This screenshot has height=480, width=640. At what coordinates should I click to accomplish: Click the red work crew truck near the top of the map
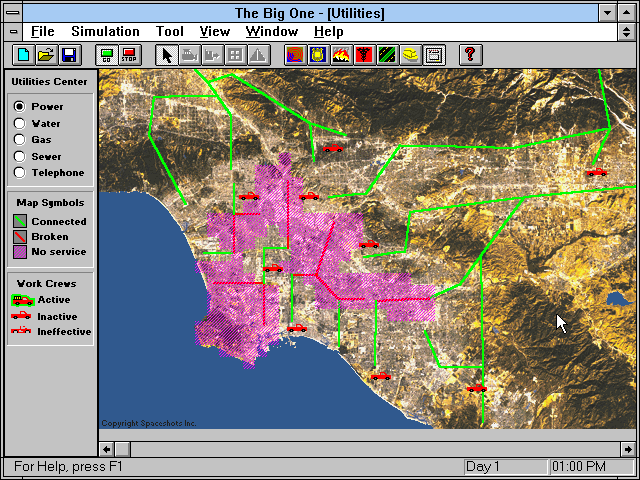point(333,149)
